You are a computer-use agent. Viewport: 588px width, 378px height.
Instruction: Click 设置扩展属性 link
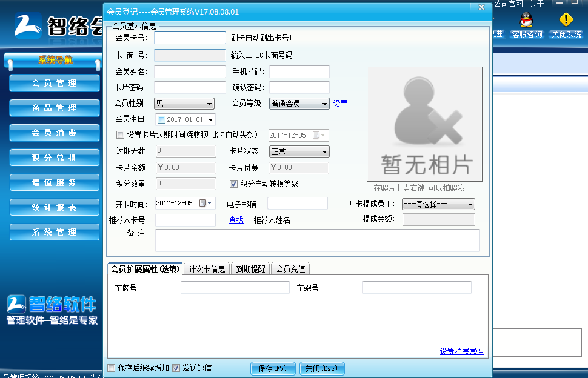[462, 351]
